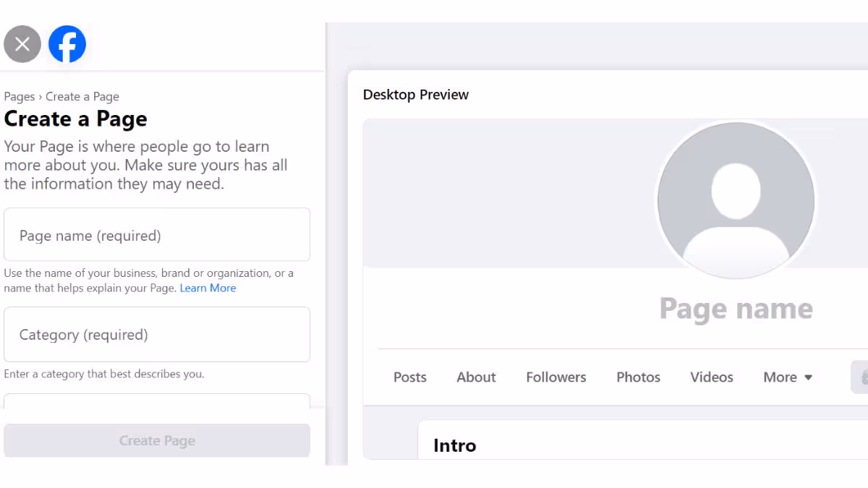Viewport: 868px width, 488px height.
Task: Open the Videos tab
Action: (712, 377)
